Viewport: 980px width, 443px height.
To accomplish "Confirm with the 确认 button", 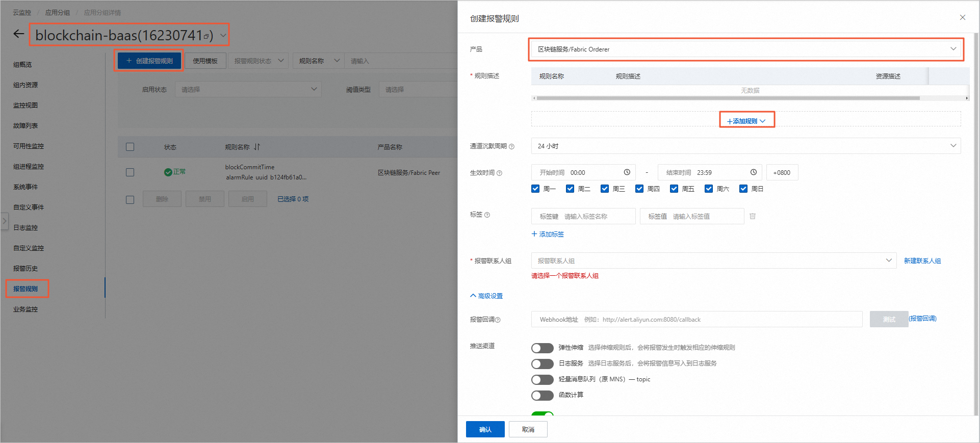I will click(x=485, y=429).
